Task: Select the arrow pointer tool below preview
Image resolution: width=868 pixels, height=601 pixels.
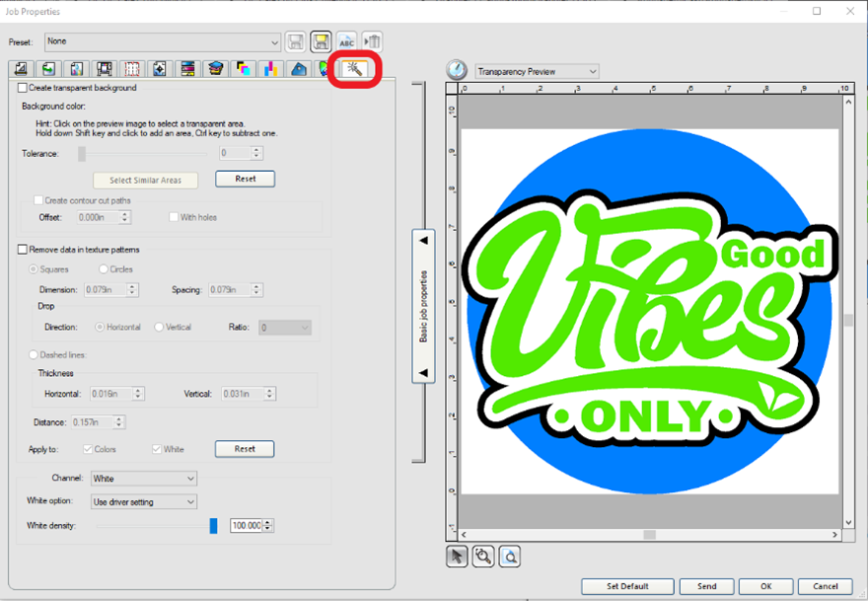Action: pos(457,557)
